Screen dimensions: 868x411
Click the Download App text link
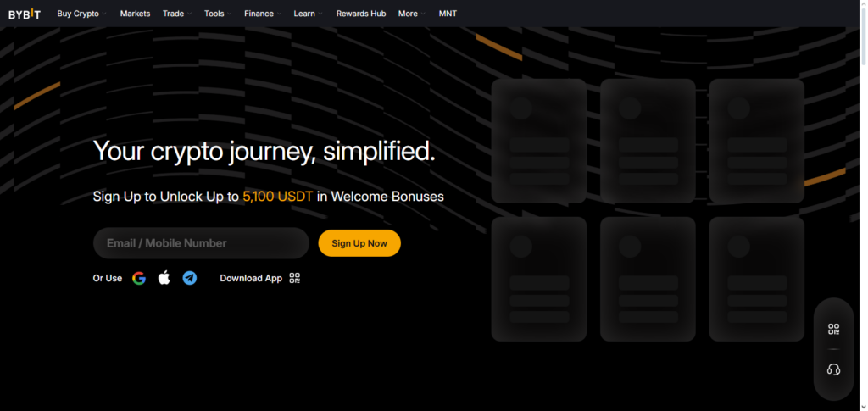coord(251,278)
